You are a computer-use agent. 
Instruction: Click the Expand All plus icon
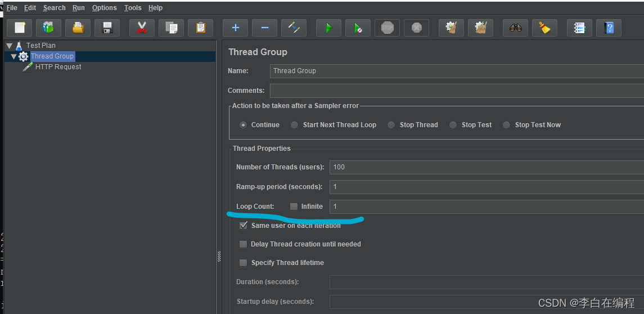(235, 28)
